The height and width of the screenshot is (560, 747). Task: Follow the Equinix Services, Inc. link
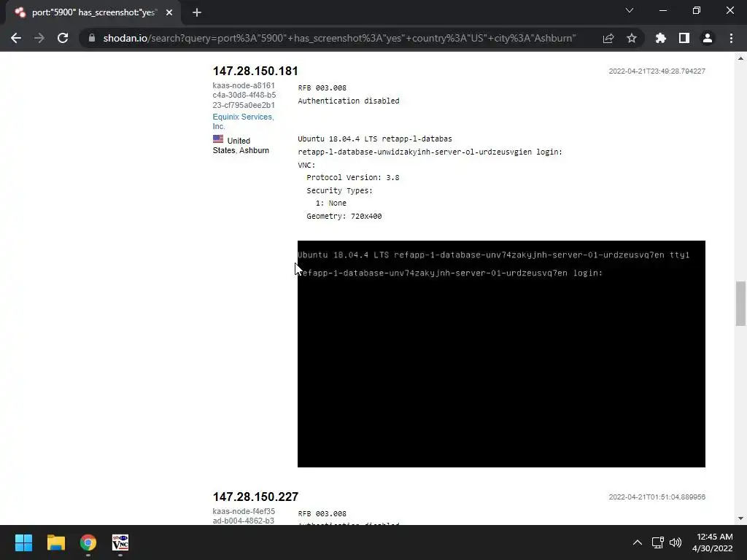(243, 122)
